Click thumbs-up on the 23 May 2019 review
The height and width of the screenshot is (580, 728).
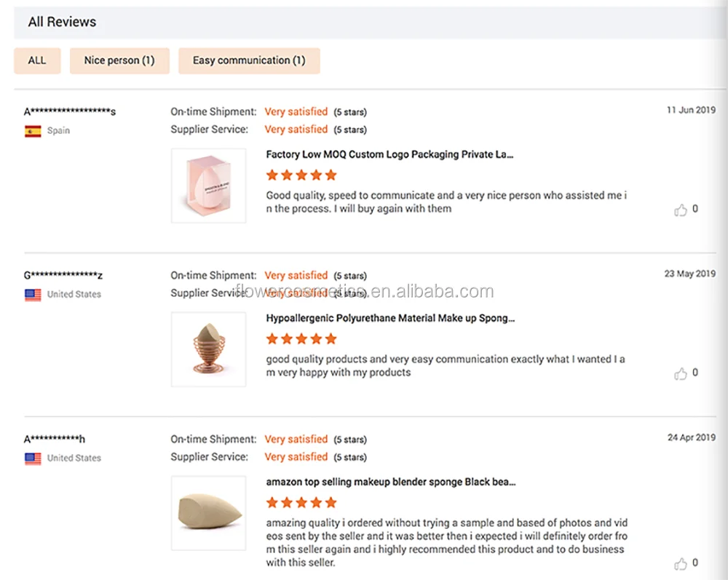(681, 374)
